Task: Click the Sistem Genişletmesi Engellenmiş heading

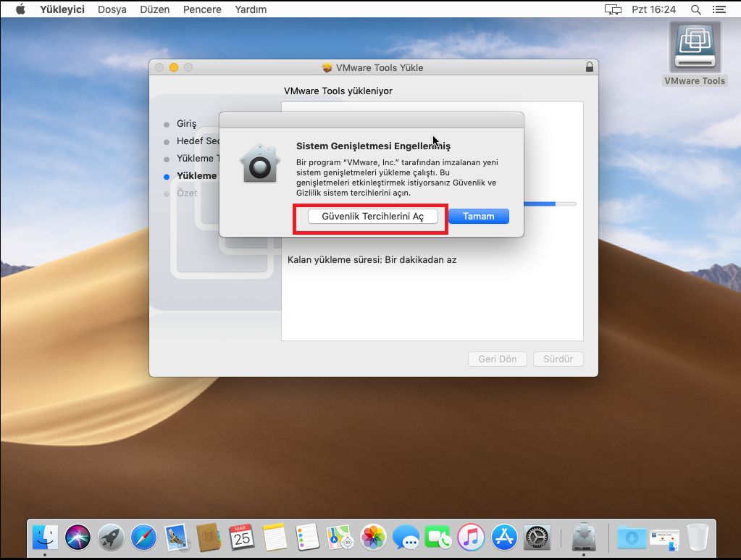Action: 373,146
